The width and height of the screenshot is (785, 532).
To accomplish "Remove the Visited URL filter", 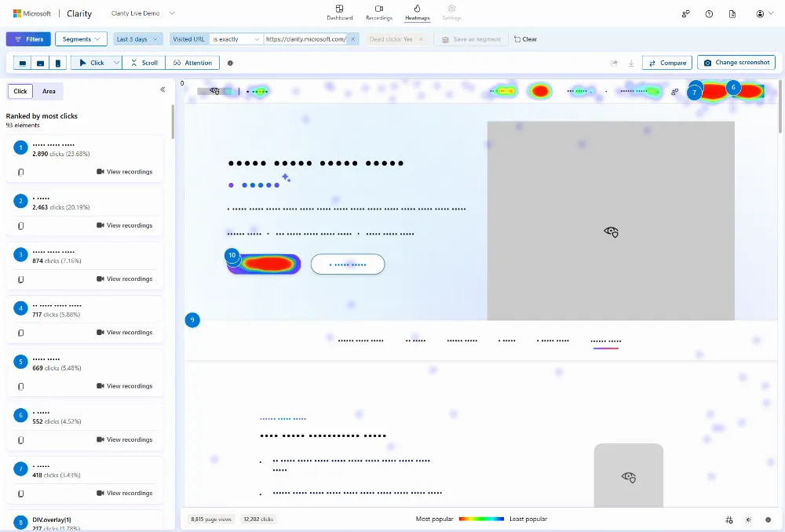I will [x=353, y=39].
